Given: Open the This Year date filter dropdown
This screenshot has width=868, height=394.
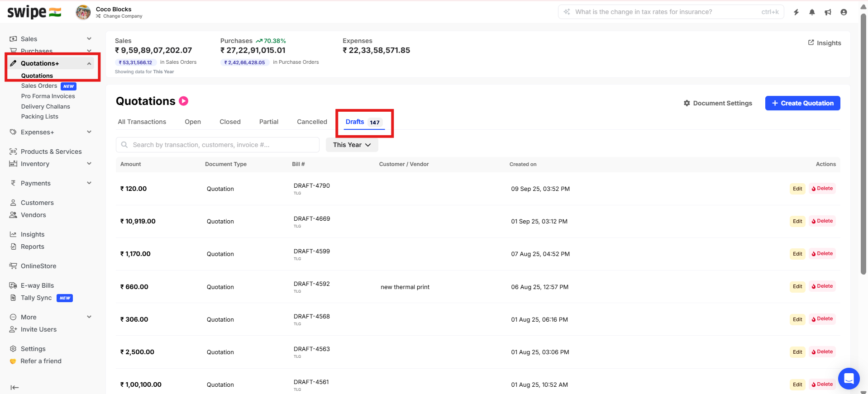Looking at the screenshot, I should point(352,145).
